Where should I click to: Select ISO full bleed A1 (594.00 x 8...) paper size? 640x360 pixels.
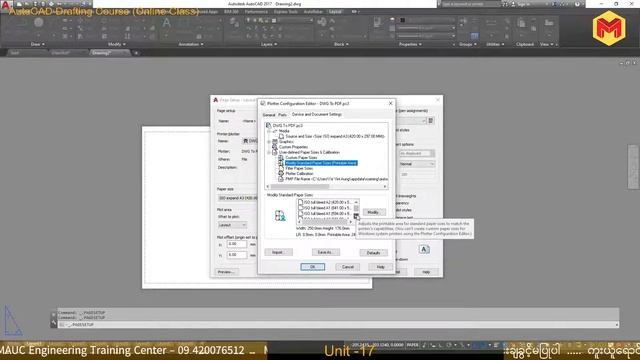325,213
